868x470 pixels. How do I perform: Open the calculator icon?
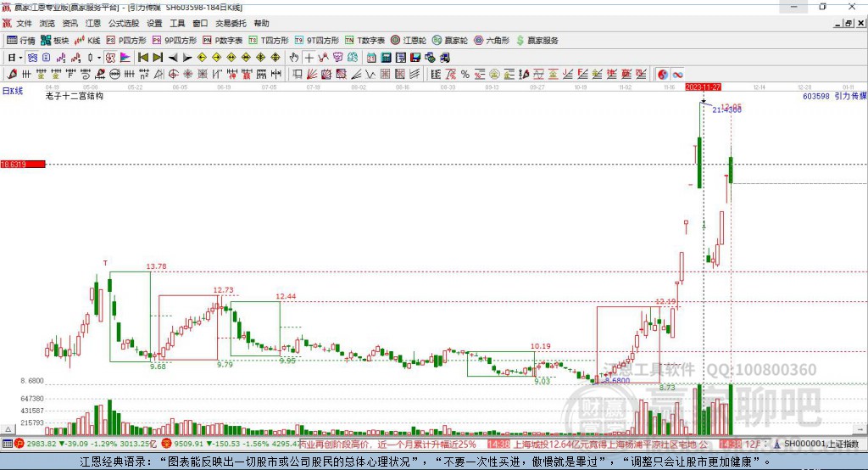pyautogui.click(x=386, y=57)
